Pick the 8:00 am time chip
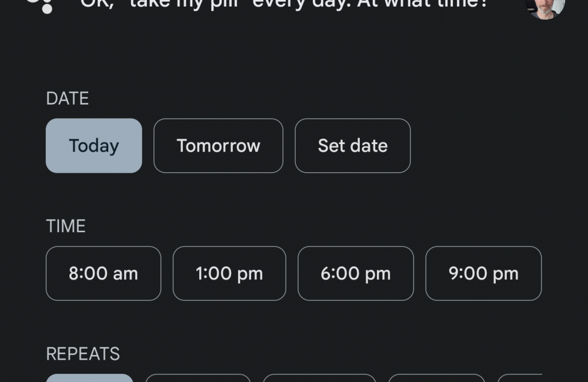This screenshot has width=588, height=382. coord(103,273)
